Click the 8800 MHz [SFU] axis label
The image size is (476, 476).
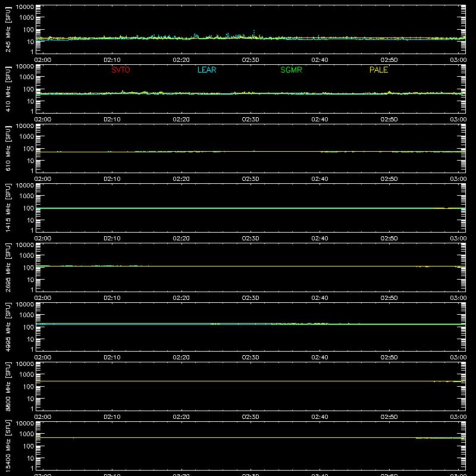[x=8, y=386]
